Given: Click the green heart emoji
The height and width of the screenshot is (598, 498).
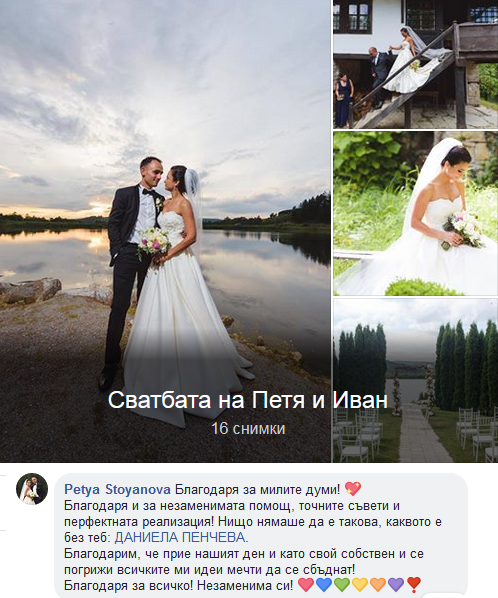Looking at the screenshot, I should pos(342,584).
